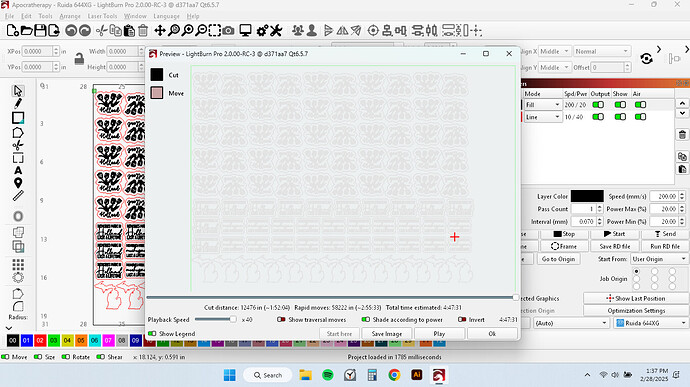This screenshot has height=387, width=690.
Task: Click the Import file icon
Action: (54, 30)
